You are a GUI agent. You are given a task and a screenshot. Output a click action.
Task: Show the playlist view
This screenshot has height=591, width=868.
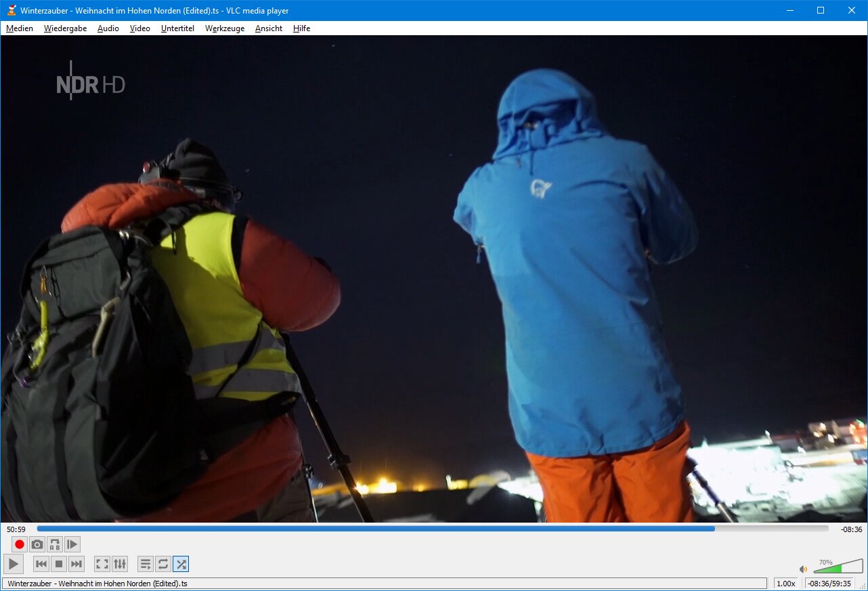(x=146, y=564)
